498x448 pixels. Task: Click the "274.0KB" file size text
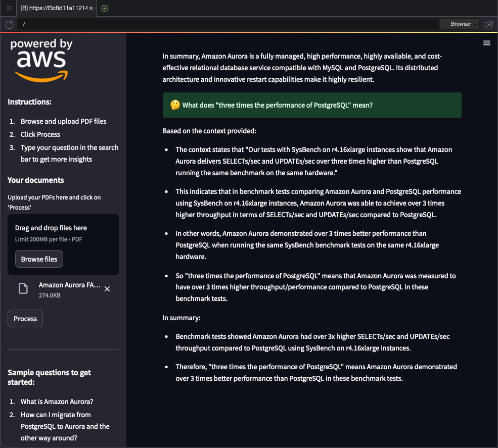click(50, 295)
